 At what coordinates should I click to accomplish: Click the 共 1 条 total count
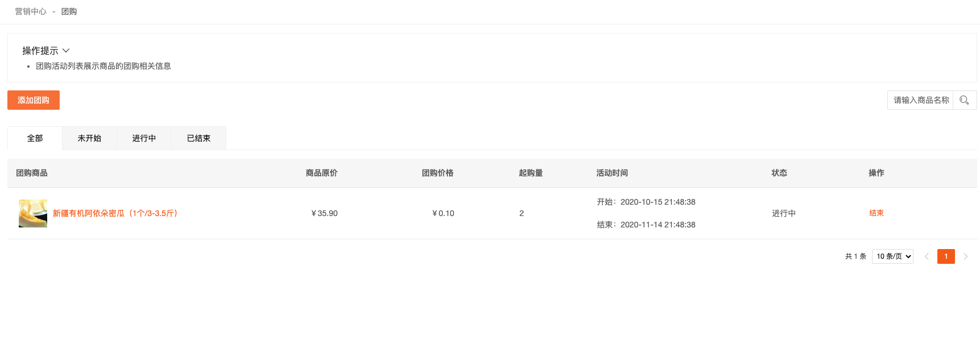[856, 256]
